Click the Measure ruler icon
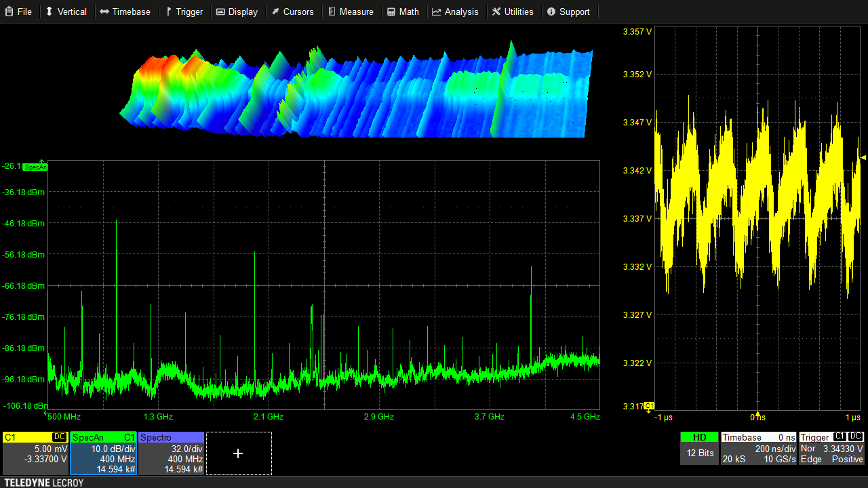Image resolution: width=868 pixels, height=488 pixels. click(x=332, y=12)
